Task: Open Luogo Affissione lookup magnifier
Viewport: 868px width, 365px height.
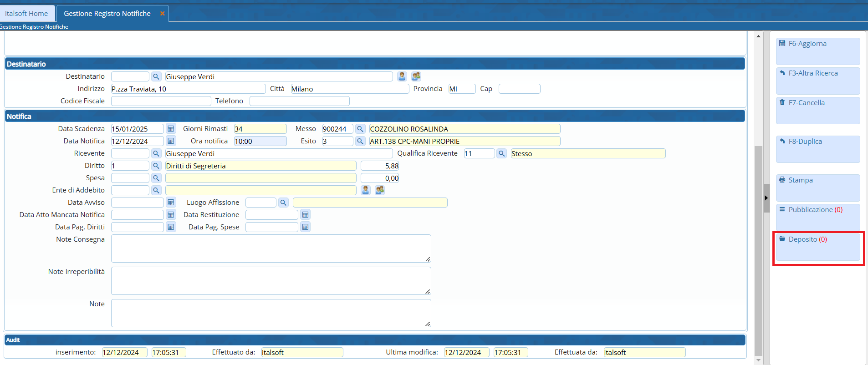Action: [283, 203]
